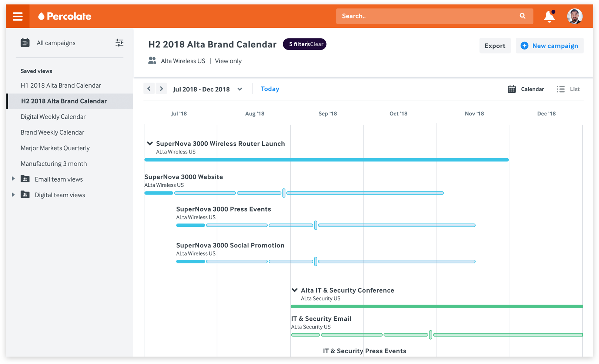Image resolution: width=599 pixels, height=364 pixels.
Task: Click the Alta Wireless US team icon
Action: (152, 60)
